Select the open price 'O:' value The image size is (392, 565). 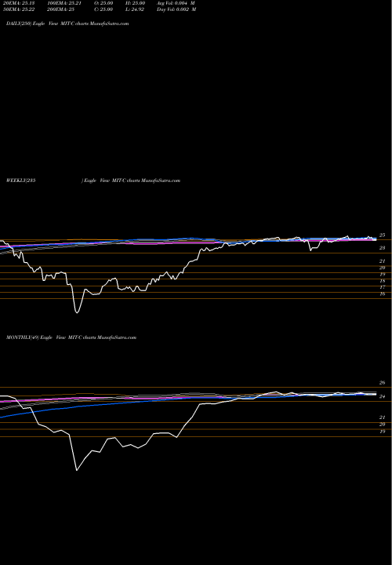pos(104,3)
